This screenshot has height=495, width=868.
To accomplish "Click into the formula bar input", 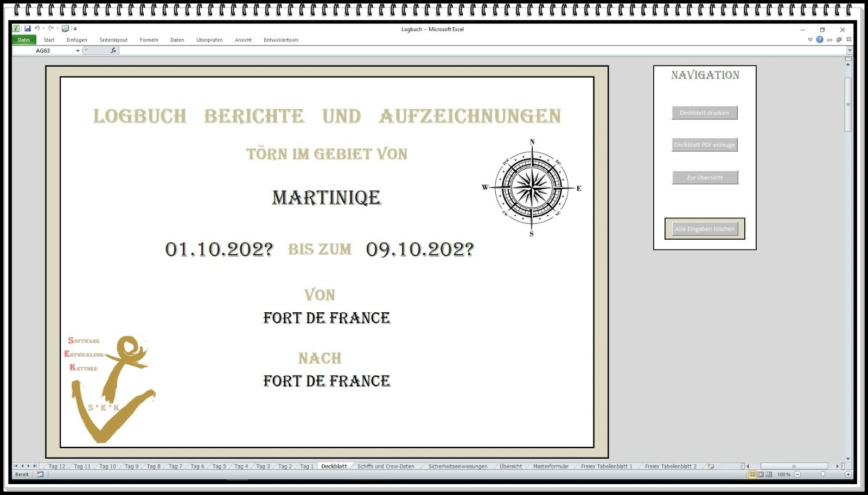I will (482, 50).
